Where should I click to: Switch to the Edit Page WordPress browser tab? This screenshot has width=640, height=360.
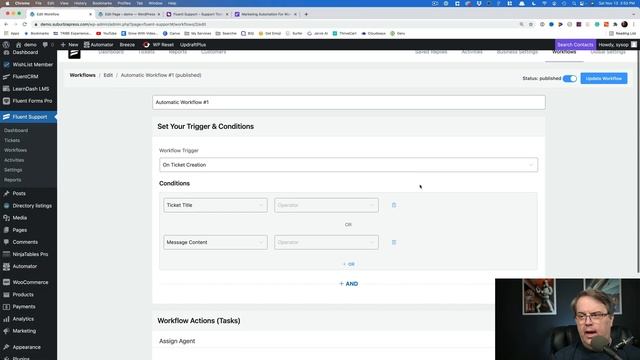tap(129, 14)
